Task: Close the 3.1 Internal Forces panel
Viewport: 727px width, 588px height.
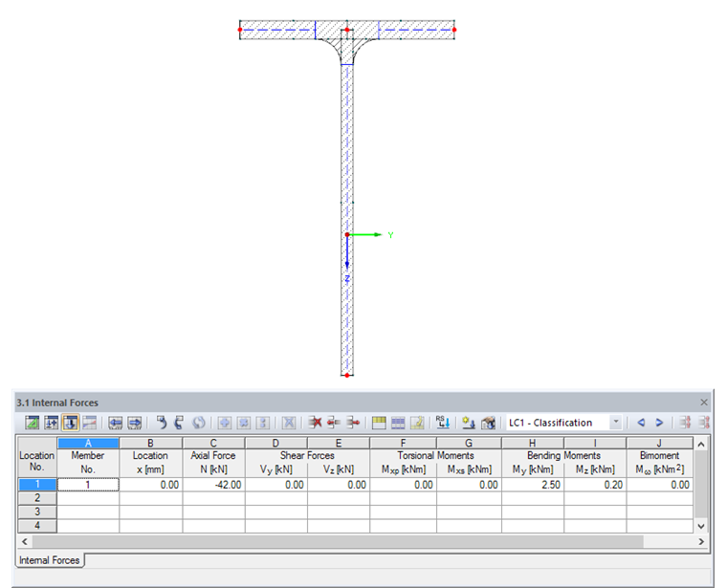Action: click(704, 403)
